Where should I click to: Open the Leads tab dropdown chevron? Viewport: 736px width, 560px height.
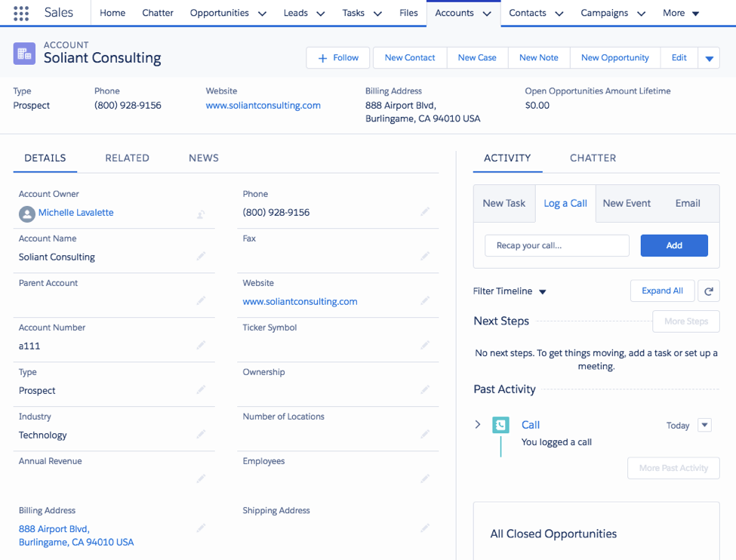(x=321, y=14)
